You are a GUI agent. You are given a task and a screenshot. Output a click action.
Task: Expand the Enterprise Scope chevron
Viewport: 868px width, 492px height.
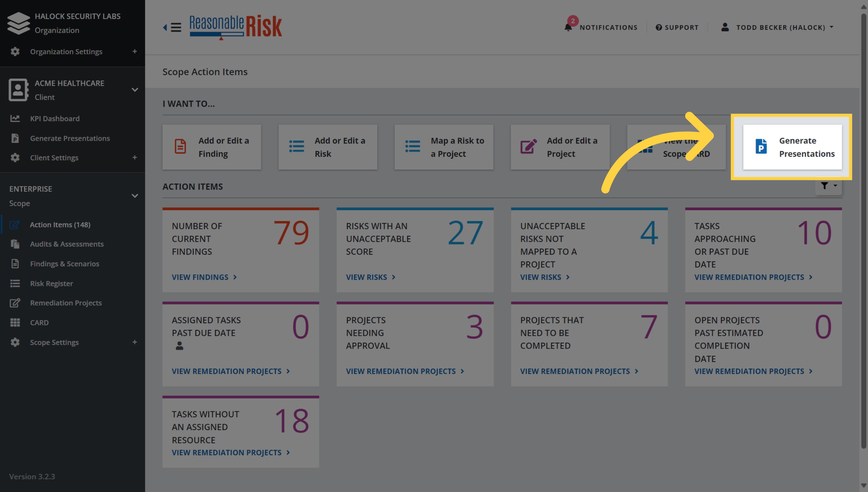point(135,196)
